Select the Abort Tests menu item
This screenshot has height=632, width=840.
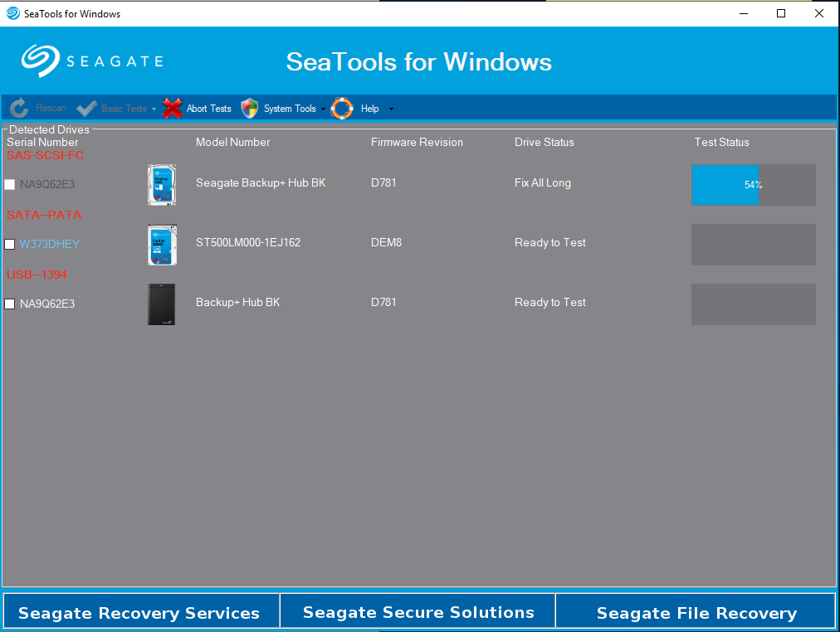pyautogui.click(x=208, y=108)
